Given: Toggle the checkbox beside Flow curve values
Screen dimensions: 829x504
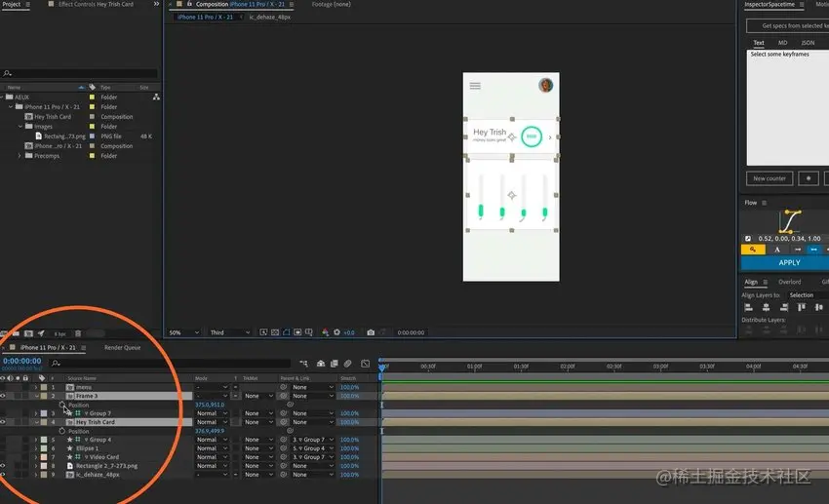Looking at the screenshot, I should pyautogui.click(x=748, y=238).
